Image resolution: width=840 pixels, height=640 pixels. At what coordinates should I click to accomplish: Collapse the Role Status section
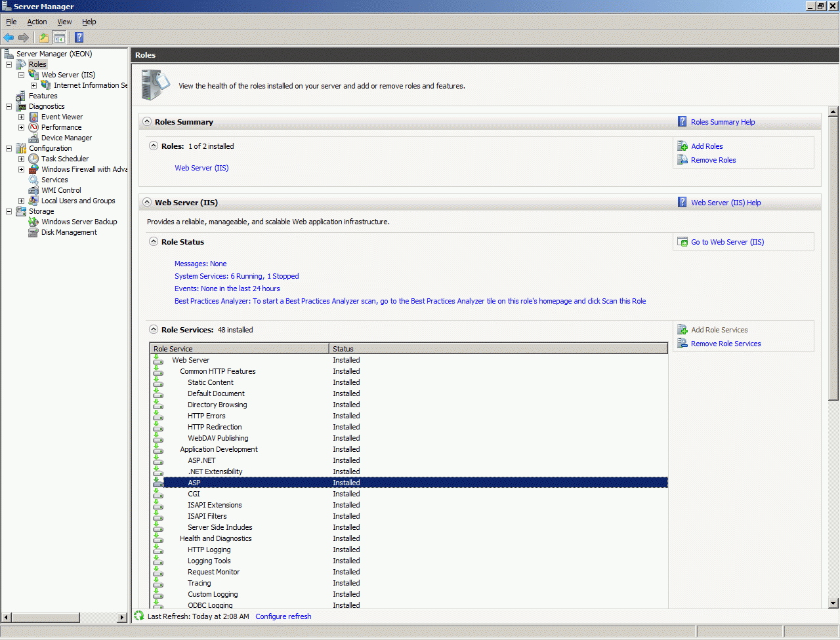154,242
